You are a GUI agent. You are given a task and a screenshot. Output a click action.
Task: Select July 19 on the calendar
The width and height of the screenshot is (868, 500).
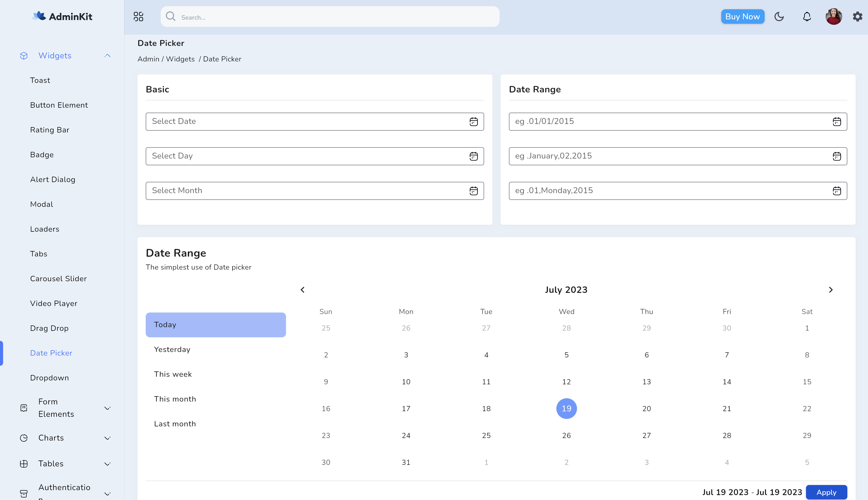pyautogui.click(x=566, y=408)
